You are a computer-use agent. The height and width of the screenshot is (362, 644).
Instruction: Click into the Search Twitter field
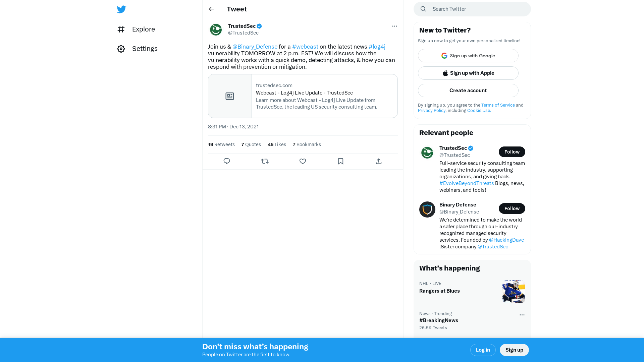pyautogui.click(x=472, y=9)
